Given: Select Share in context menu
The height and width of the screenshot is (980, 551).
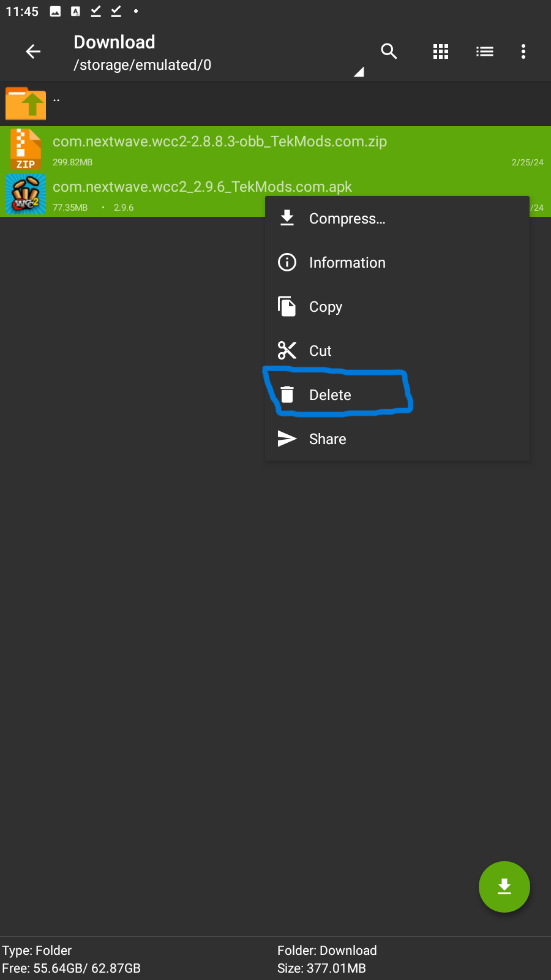Looking at the screenshot, I should click(327, 439).
